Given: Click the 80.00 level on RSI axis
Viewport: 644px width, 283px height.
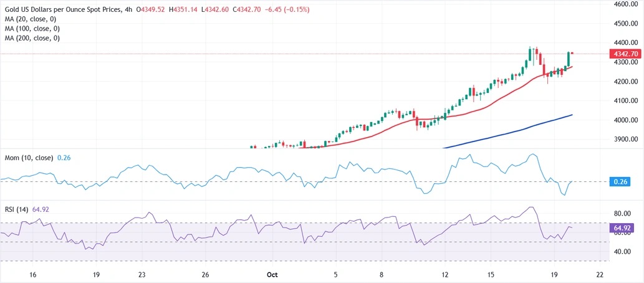Looking at the screenshot, I should 623,213.
